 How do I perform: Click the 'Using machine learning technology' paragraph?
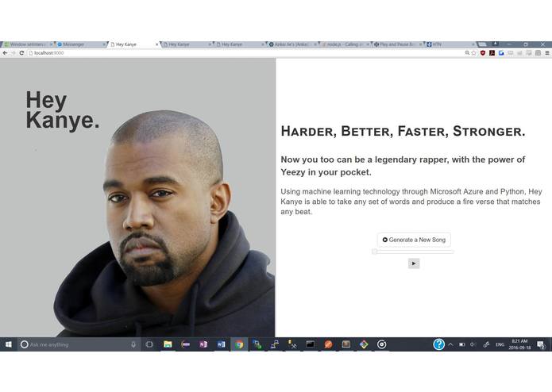click(x=411, y=202)
